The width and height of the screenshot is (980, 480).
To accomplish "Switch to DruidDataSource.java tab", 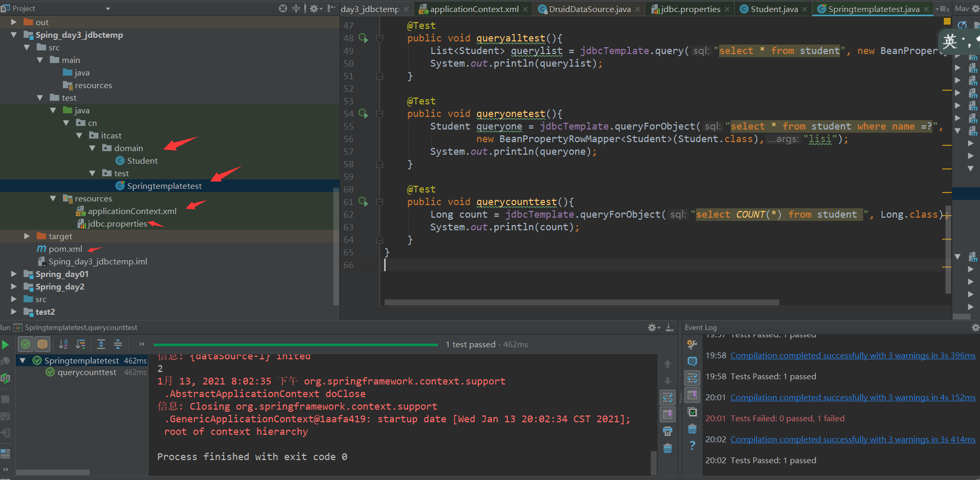I will pyautogui.click(x=589, y=9).
